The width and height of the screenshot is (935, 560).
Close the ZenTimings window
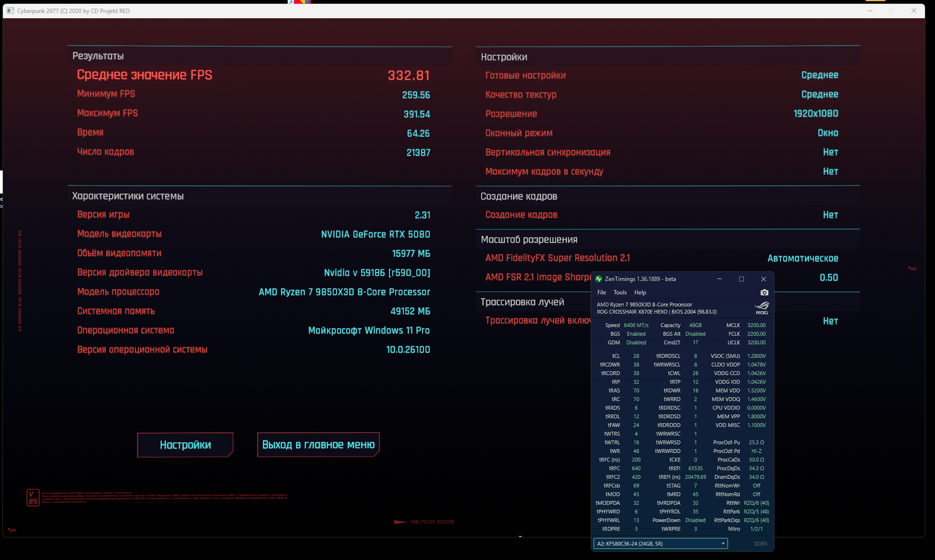tap(763, 279)
